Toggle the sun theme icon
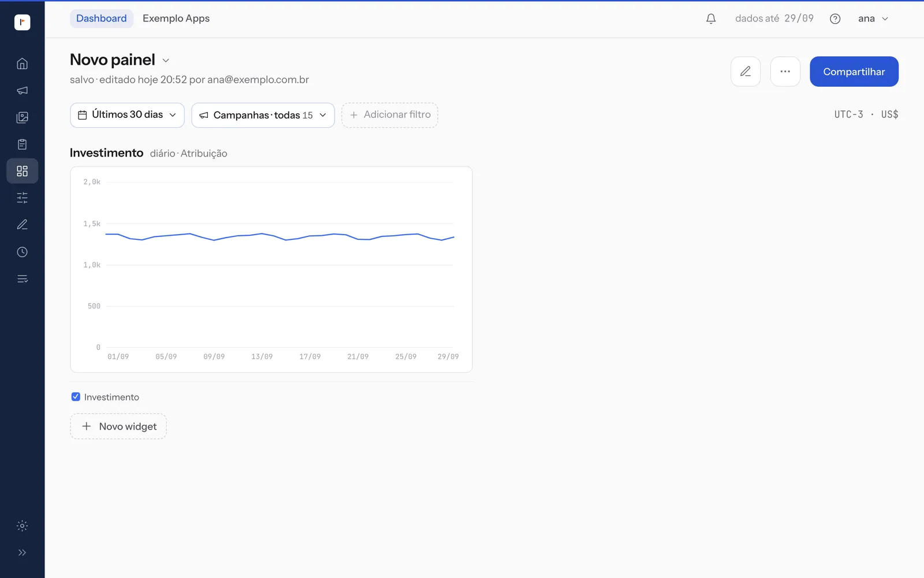This screenshot has width=924, height=578. click(x=22, y=526)
